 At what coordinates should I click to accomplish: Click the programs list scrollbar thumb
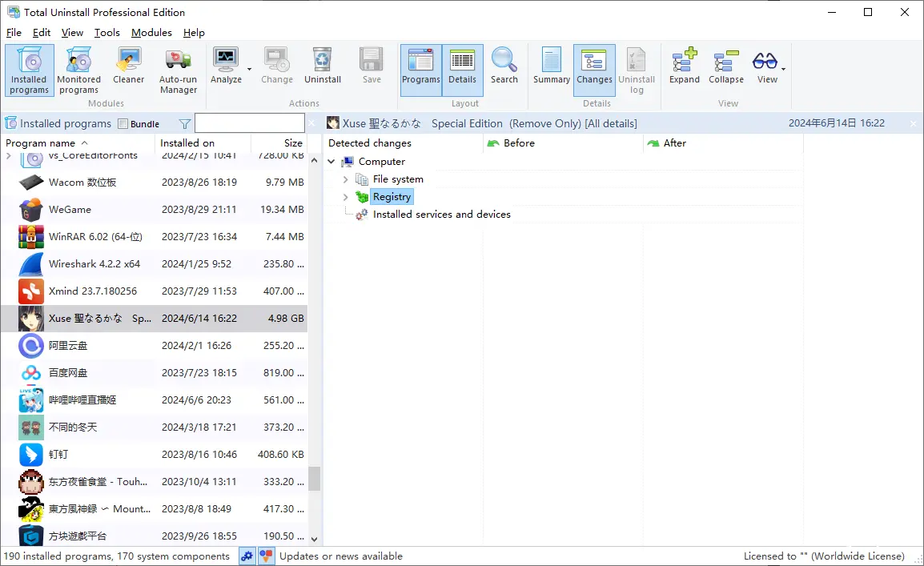point(314,479)
